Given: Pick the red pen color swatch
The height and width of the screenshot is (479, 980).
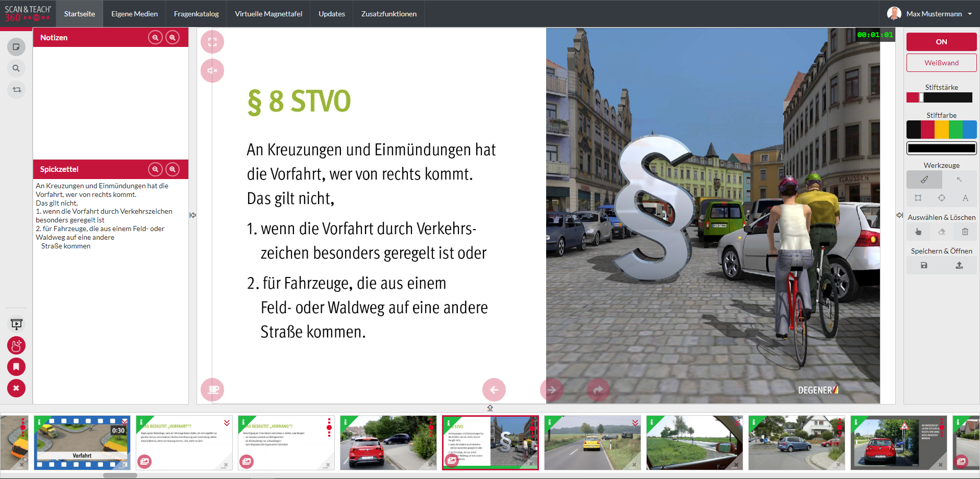Looking at the screenshot, I should (927, 130).
